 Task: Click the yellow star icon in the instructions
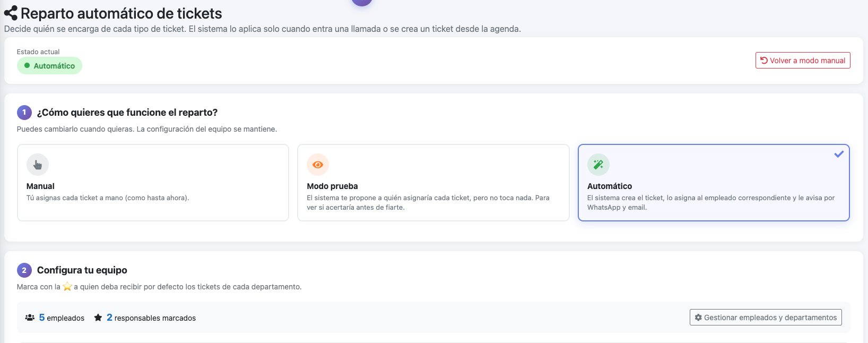click(x=67, y=287)
